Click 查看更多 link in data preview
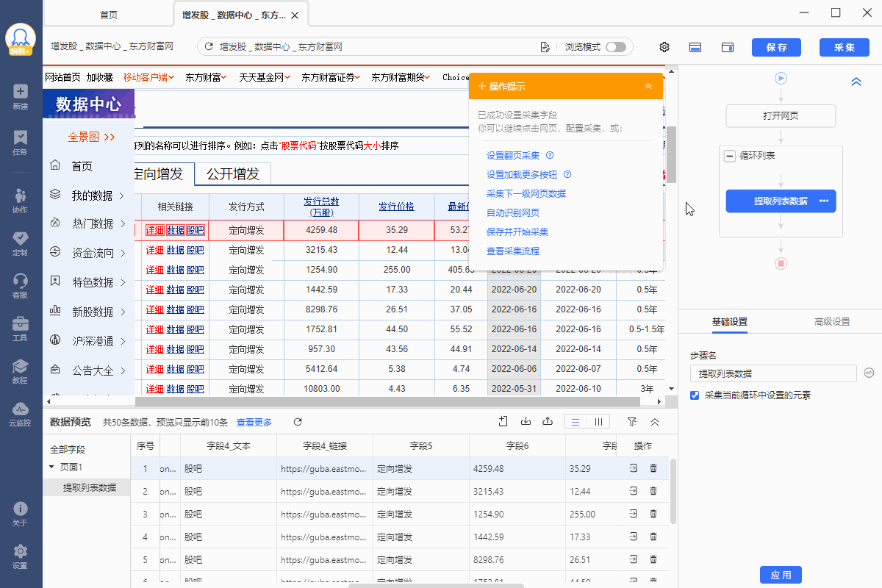This screenshot has height=588, width=882. (254, 423)
